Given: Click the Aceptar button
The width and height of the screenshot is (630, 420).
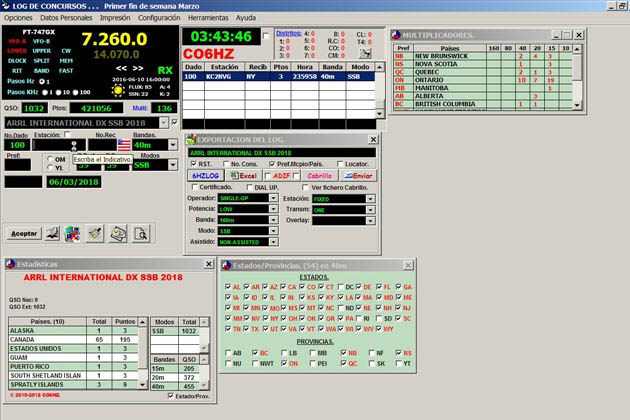Looking at the screenshot, I should [x=24, y=234].
